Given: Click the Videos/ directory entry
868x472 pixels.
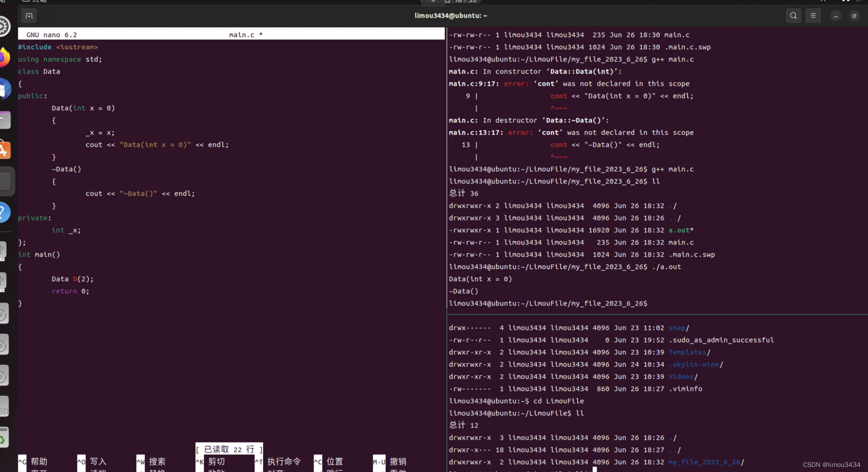Looking at the screenshot, I should coord(683,377).
